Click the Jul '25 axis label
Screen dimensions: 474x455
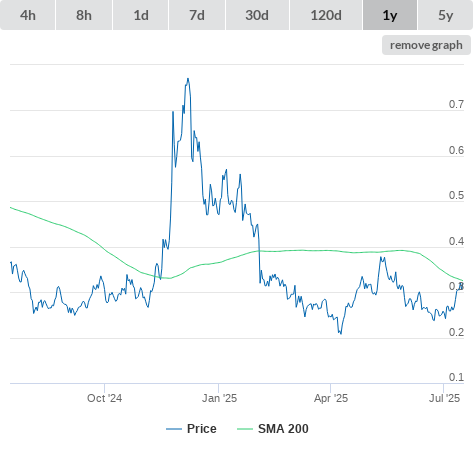pyautogui.click(x=444, y=398)
